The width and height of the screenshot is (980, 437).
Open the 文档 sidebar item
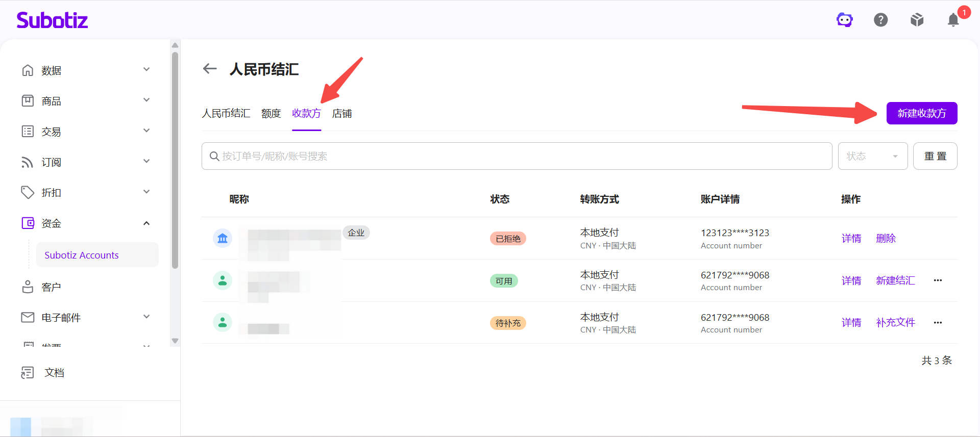click(54, 373)
